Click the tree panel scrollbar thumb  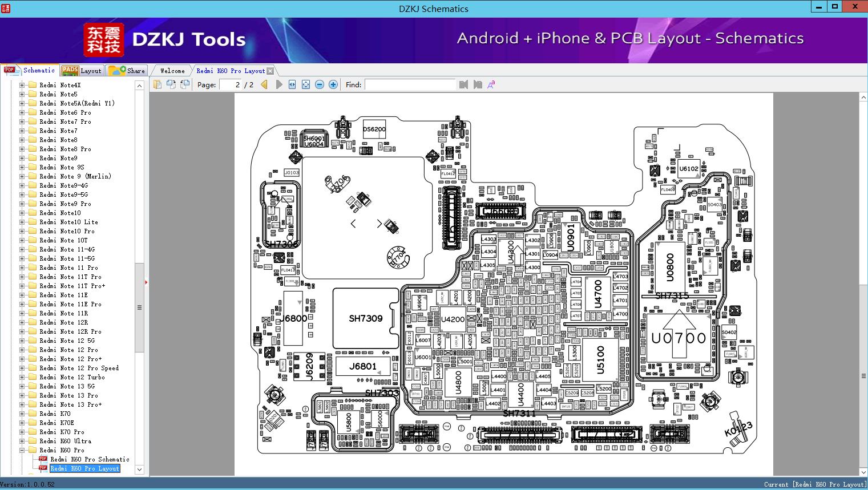pos(139,307)
